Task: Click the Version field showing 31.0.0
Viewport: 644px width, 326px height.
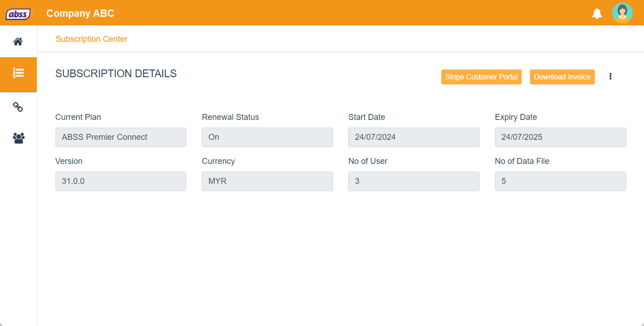Action: tap(121, 181)
